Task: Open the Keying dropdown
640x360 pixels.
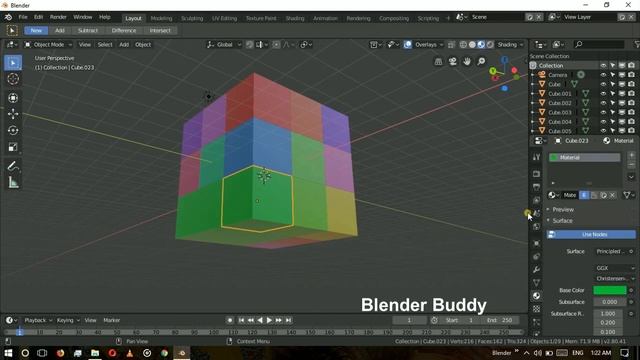Action: click(x=68, y=320)
